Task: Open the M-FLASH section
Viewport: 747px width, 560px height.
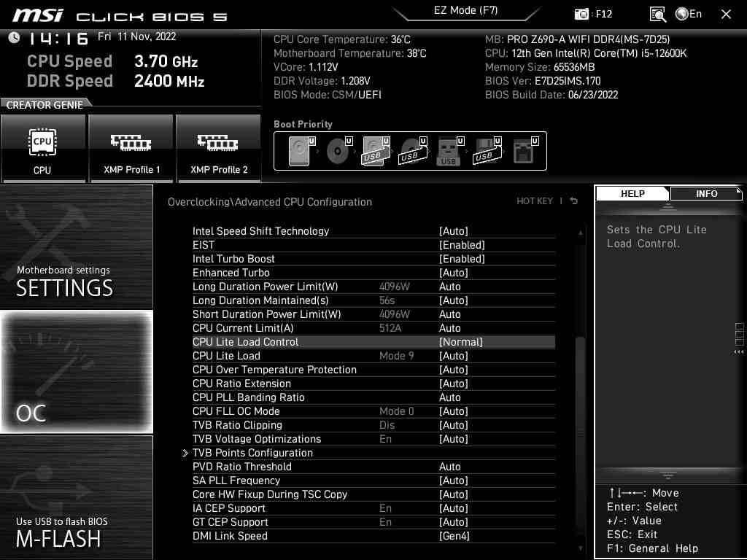Action: pos(76,497)
